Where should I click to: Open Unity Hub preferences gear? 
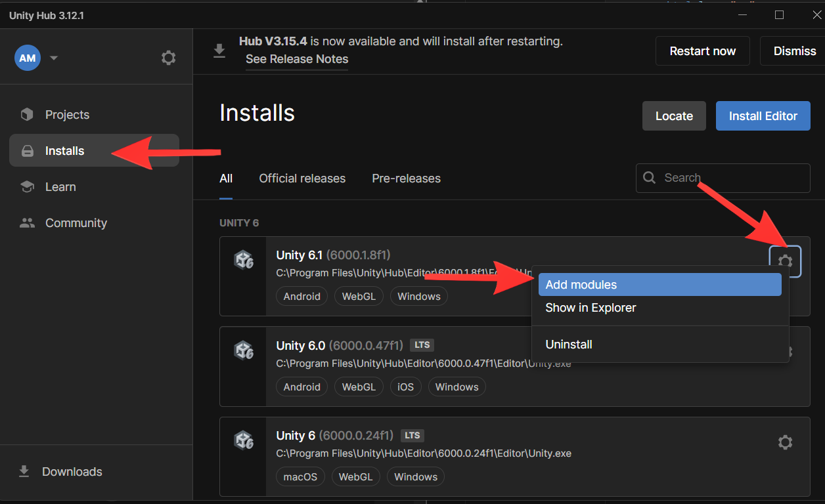click(168, 58)
